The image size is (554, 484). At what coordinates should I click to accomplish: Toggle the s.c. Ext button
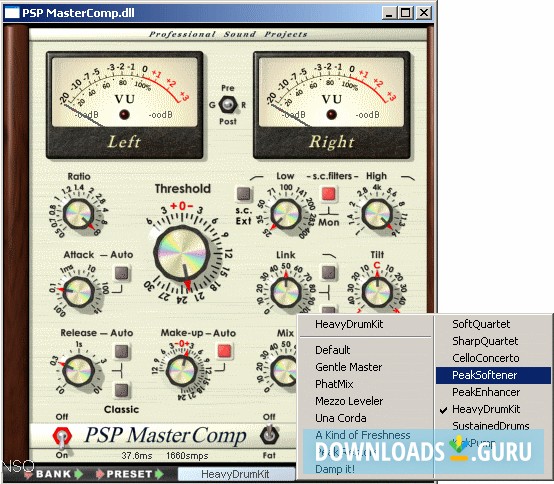pos(244,194)
